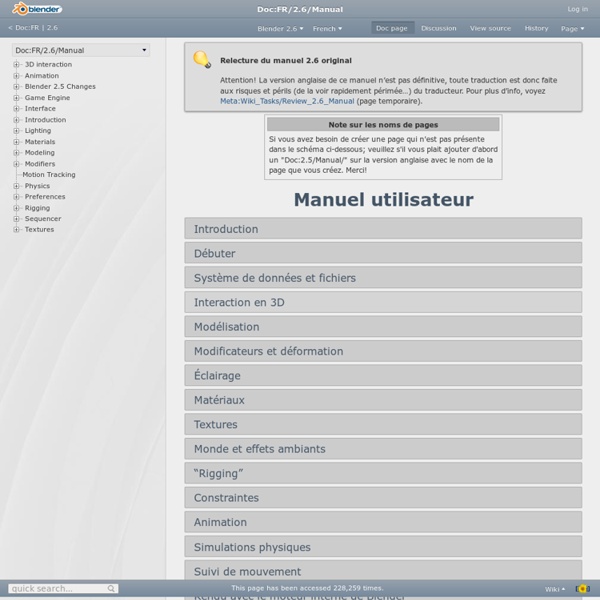Click the lightbulb notice icon
Image resolution: width=600 pixels, height=600 pixels.
202,60
